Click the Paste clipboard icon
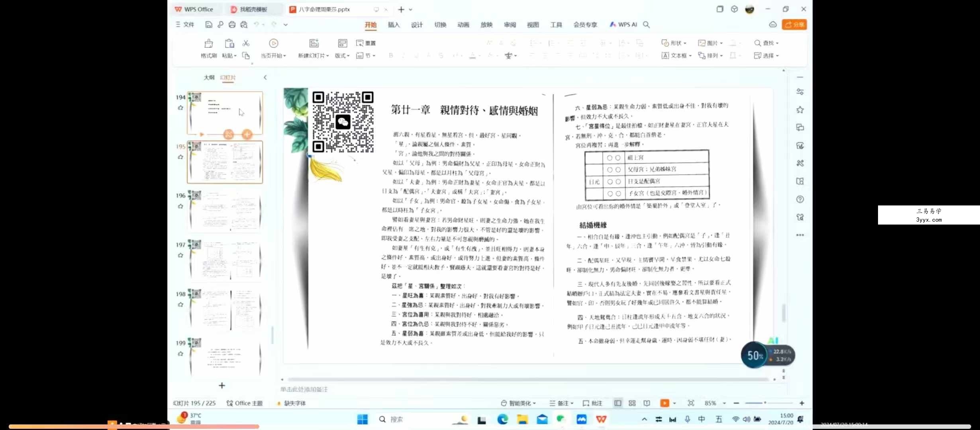980x430 pixels. coord(229,43)
